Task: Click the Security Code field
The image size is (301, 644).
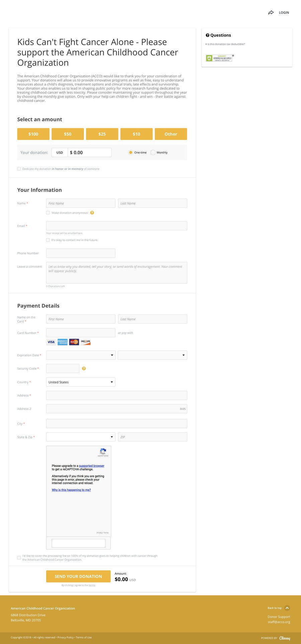Action: pos(63,368)
